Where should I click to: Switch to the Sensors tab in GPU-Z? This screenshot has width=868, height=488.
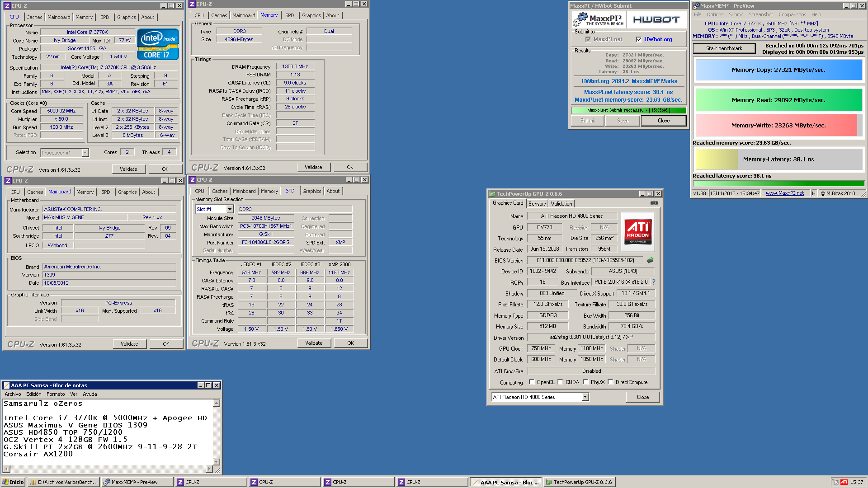point(537,204)
